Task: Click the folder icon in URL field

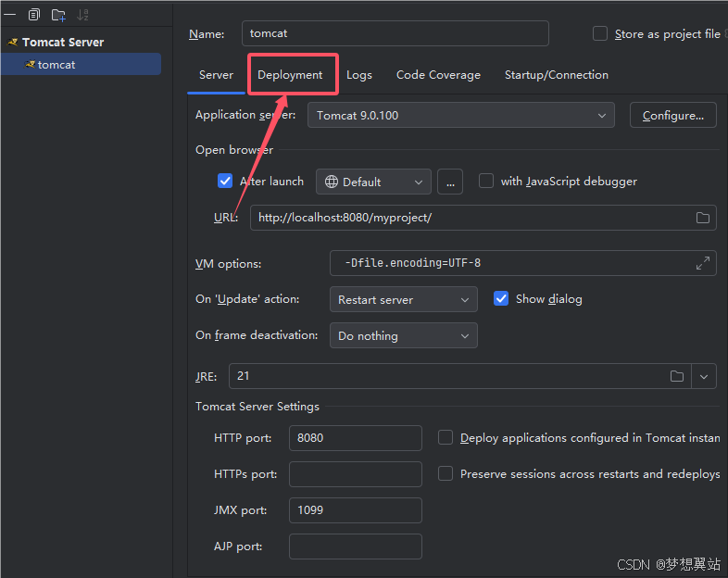Action: 703,218
